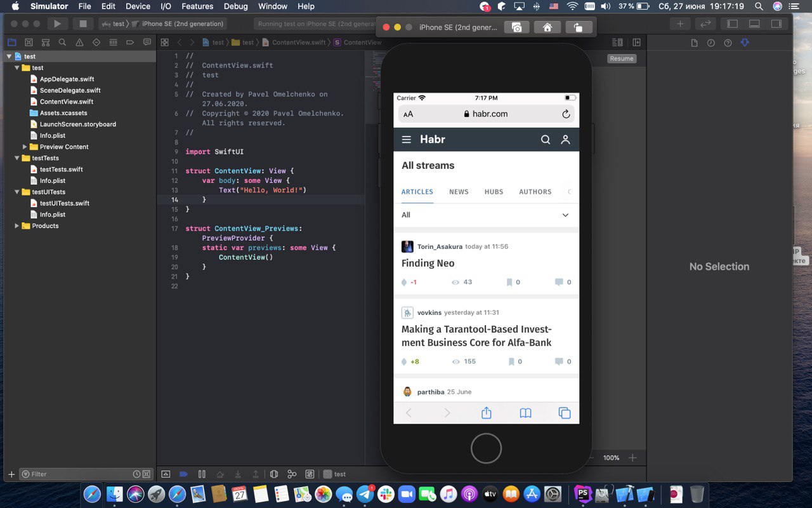Open Habr user profile icon

coord(565,140)
